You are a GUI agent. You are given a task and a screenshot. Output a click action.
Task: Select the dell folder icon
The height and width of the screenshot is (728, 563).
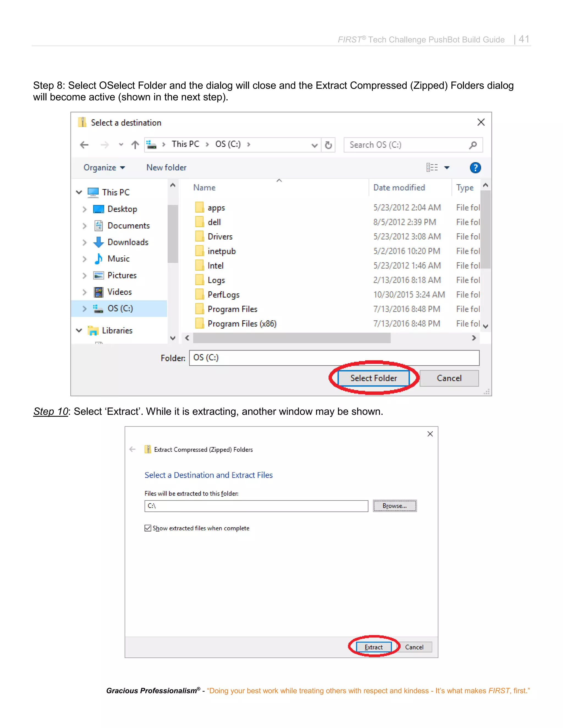click(x=200, y=222)
